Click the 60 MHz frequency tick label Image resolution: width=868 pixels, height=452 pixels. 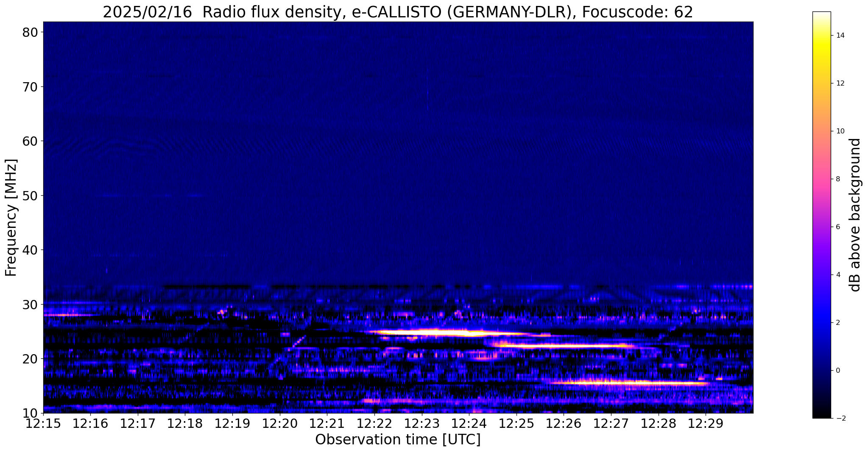[x=30, y=141]
